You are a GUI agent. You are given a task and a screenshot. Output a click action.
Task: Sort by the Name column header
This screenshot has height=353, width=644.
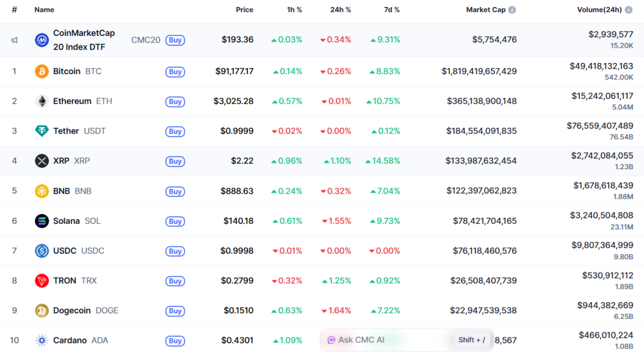(44, 10)
